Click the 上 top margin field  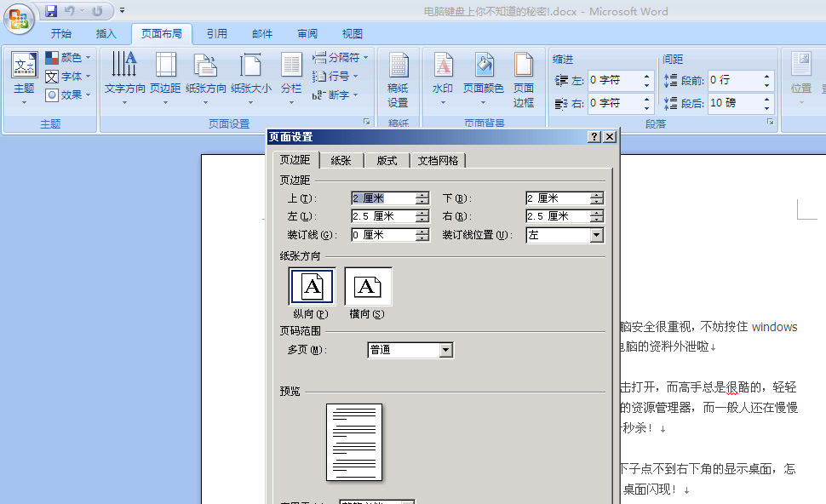point(383,198)
